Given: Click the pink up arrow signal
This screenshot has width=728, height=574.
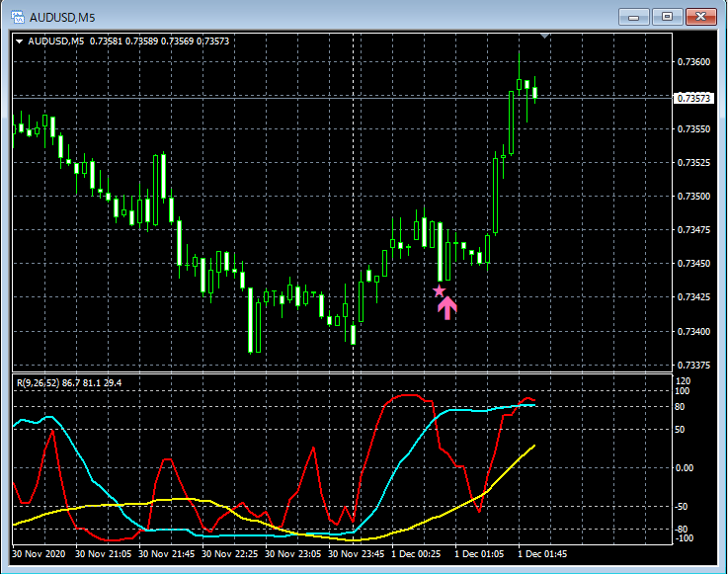Looking at the screenshot, I should click(x=446, y=308).
